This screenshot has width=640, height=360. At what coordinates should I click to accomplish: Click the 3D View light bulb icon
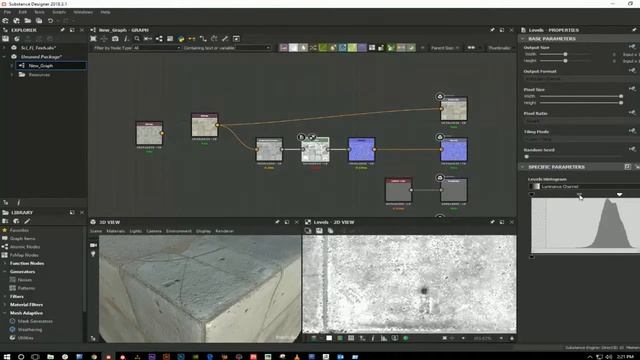(93, 253)
